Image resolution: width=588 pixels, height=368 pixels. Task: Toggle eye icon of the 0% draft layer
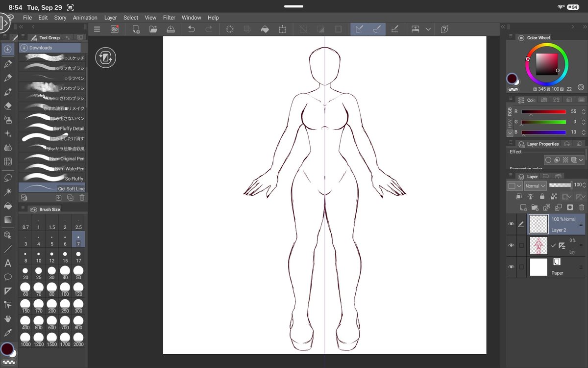pyautogui.click(x=511, y=245)
